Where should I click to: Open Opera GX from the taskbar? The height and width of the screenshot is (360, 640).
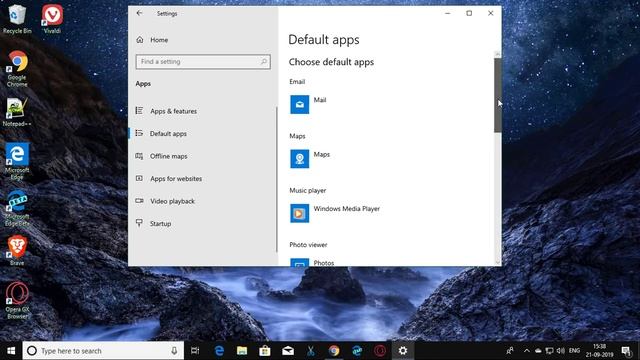tap(380, 351)
